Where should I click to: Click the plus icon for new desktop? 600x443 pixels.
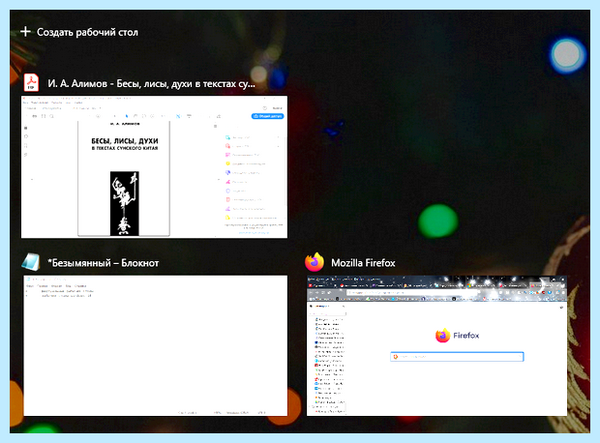pyautogui.click(x=25, y=32)
